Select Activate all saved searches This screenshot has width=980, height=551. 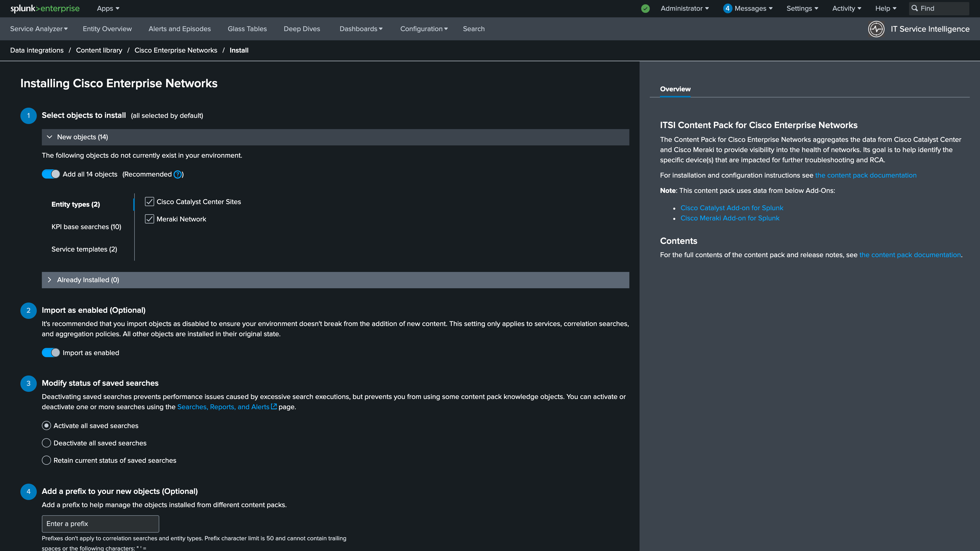[x=46, y=425]
